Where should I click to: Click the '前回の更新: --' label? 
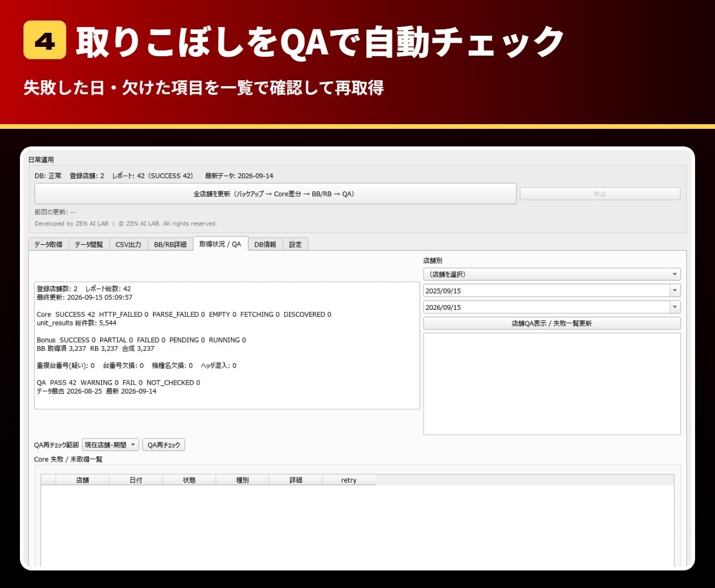pyautogui.click(x=55, y=212)
